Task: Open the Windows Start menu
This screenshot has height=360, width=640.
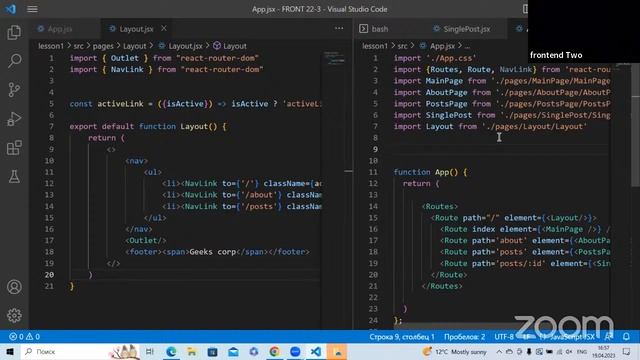Action: (x=10, y=351)
